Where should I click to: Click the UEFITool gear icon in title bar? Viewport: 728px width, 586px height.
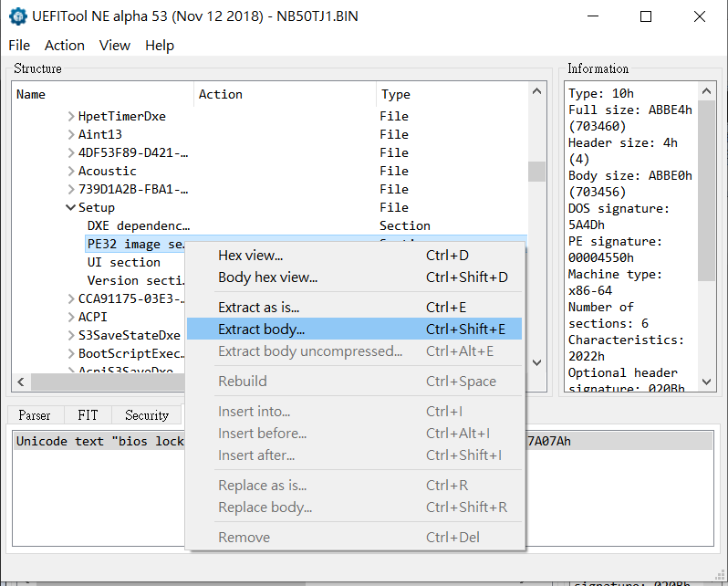pyautogui.click(x=17, y=16)
